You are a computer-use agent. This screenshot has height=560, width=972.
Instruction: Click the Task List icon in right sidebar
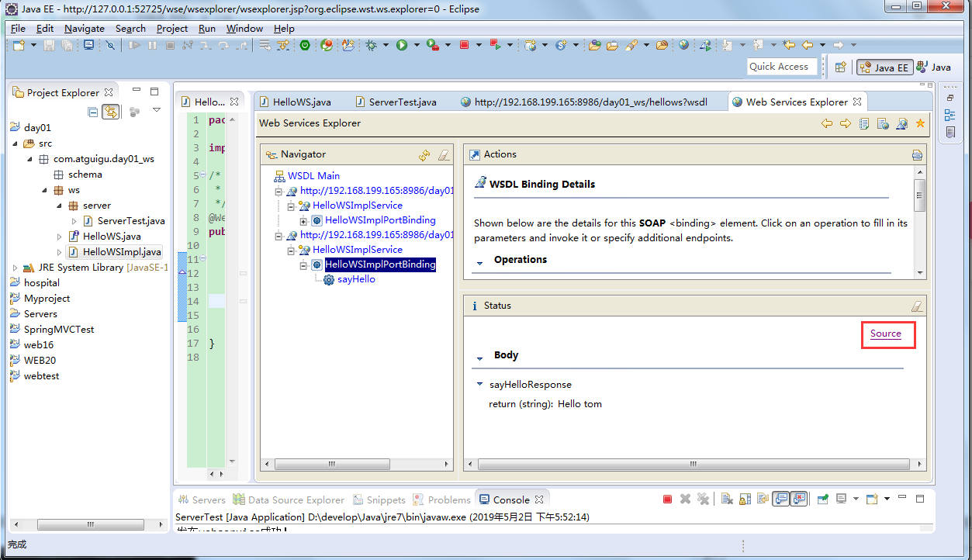(950, 133)
